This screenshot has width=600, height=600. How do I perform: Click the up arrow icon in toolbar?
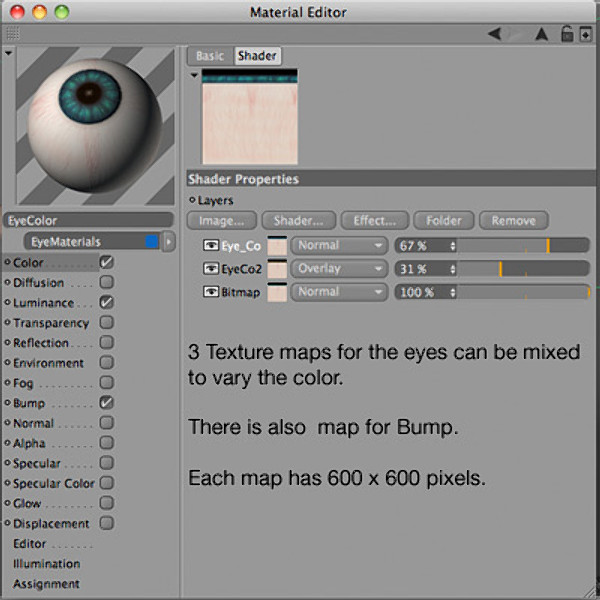click(x=541, y=34)
